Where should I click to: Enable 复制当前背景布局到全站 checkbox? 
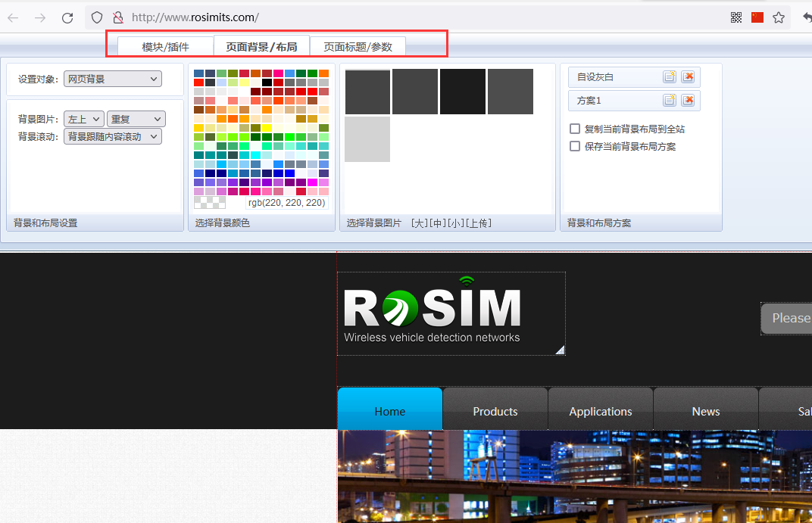(575, 129)
